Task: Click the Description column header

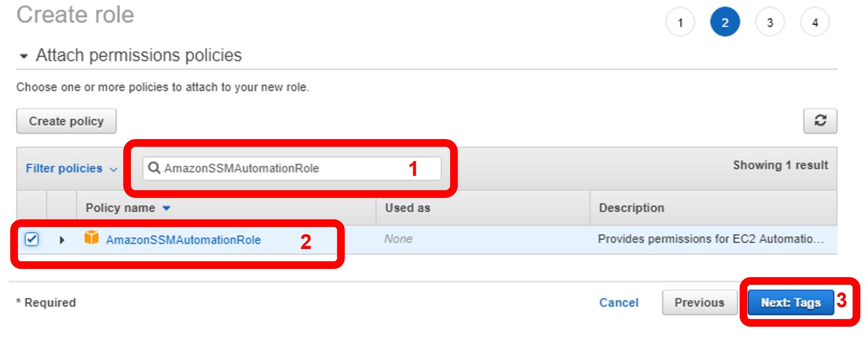Action: coord(631,208)
